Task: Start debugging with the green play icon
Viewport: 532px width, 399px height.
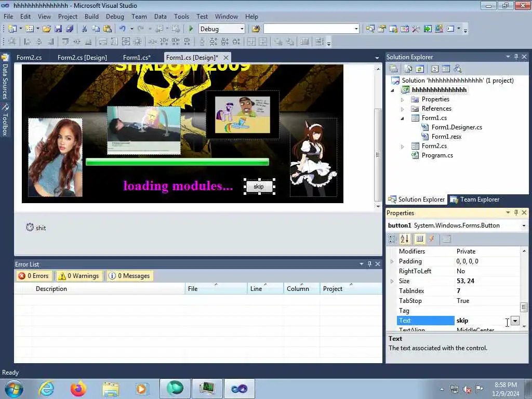Action: [x=191, y=29]
